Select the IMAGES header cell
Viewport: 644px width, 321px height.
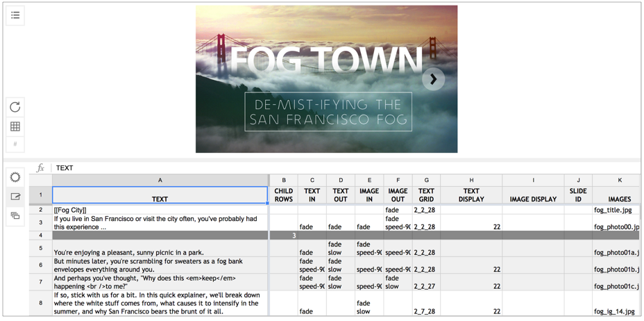[x=616, y=195]
